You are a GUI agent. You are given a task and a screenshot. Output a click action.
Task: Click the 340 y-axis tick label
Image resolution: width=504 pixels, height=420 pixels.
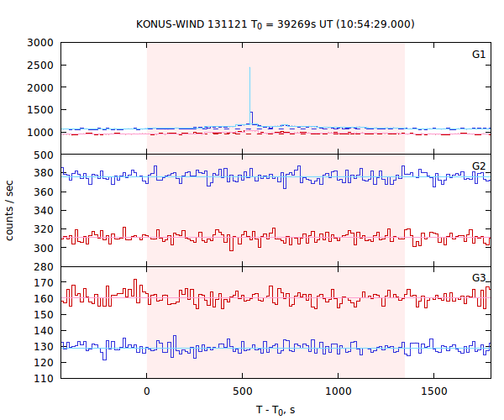point(44,211)
